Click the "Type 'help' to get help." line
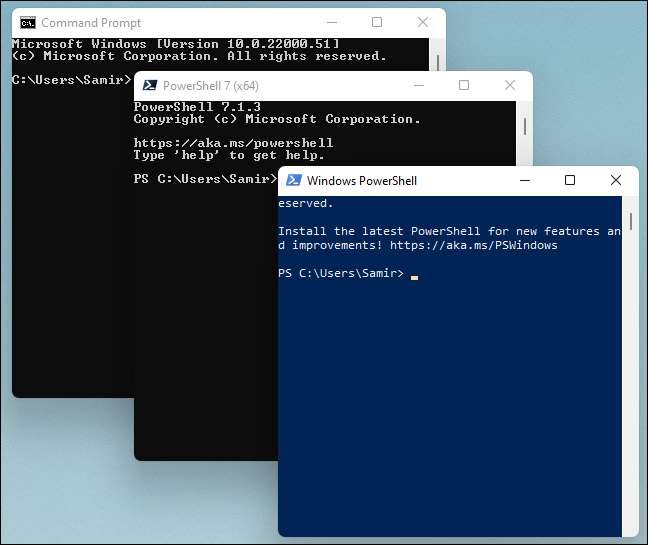Image resolution: width=648 pixels, height=545 pixels. pos(229,155)
